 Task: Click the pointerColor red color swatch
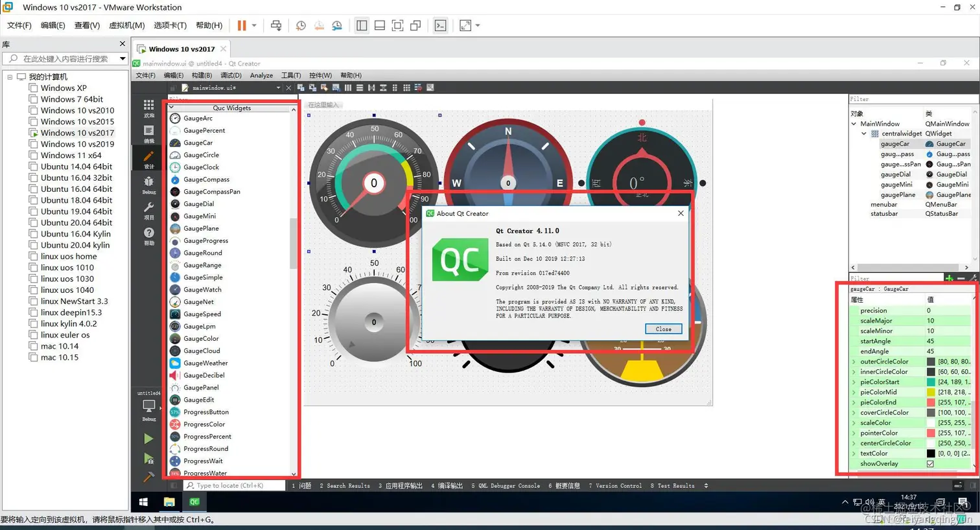[931, 433]
